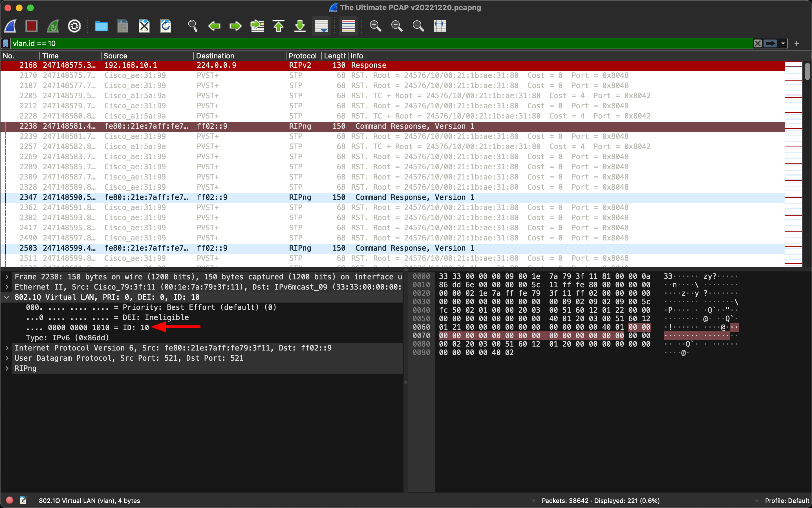Viewport: 812px width, 508px height.
Task: Click hex offset 0060 row bytes
Action: tap(544, 327)
